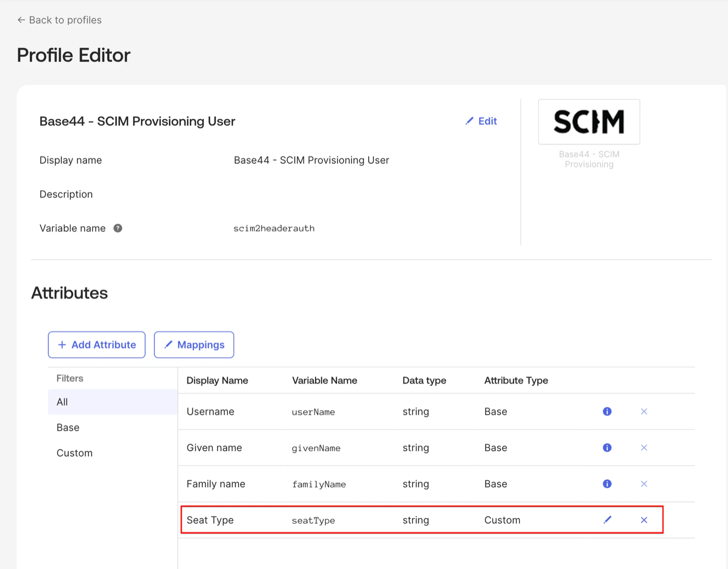Remove the Username attribute with X icon
The image size is (728, 569).
click(644, 411)
